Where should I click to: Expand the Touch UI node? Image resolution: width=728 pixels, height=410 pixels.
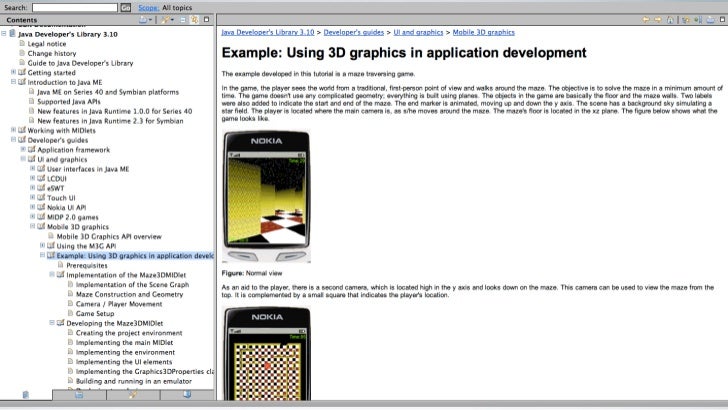tap(32, 197)
